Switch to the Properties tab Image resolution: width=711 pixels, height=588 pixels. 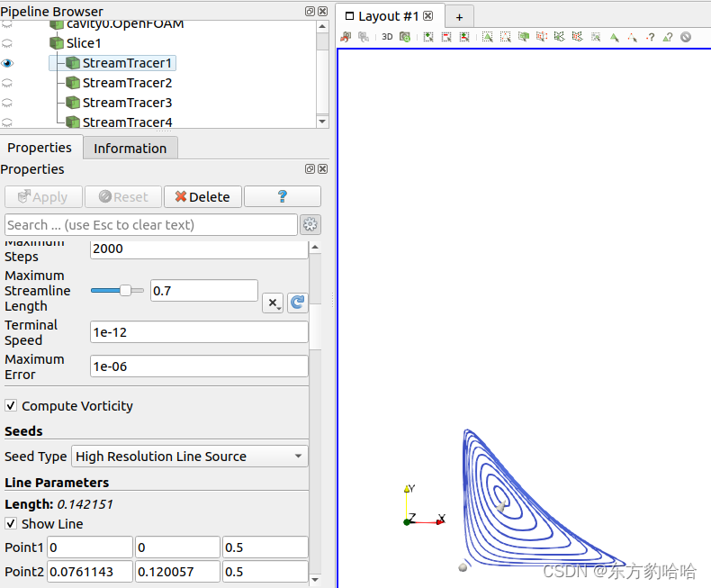coord(40,148)
